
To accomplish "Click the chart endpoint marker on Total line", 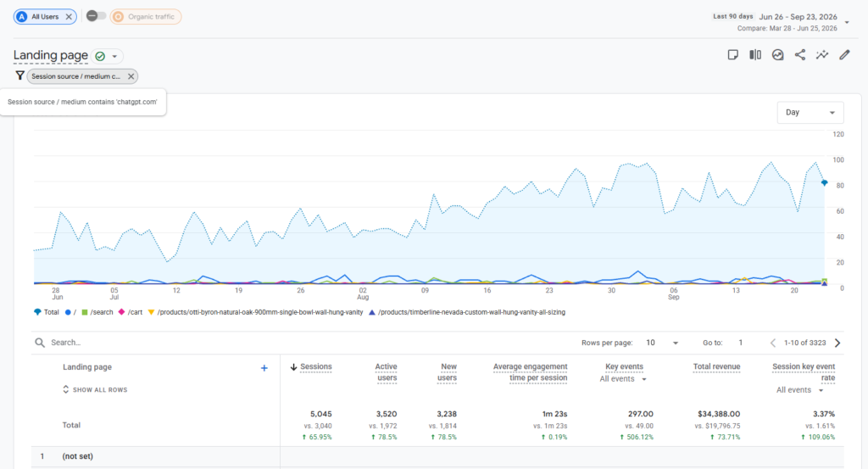I will coord(824,182).
